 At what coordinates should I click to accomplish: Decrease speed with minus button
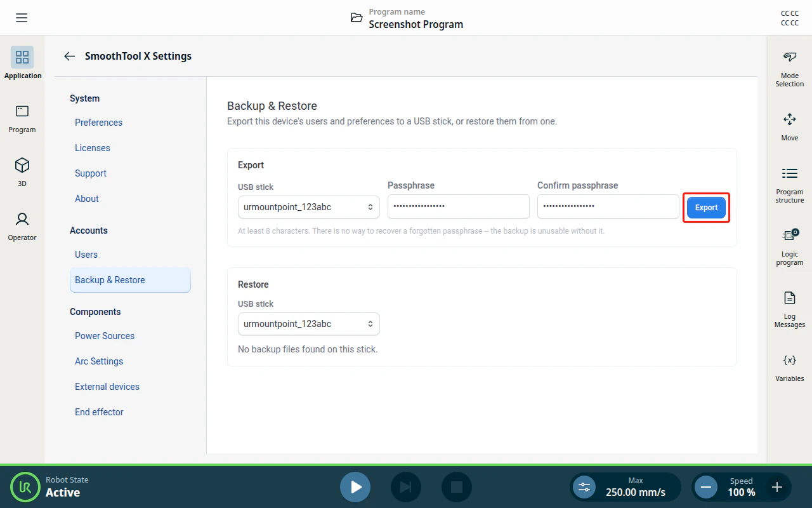(x=705, y=487)
